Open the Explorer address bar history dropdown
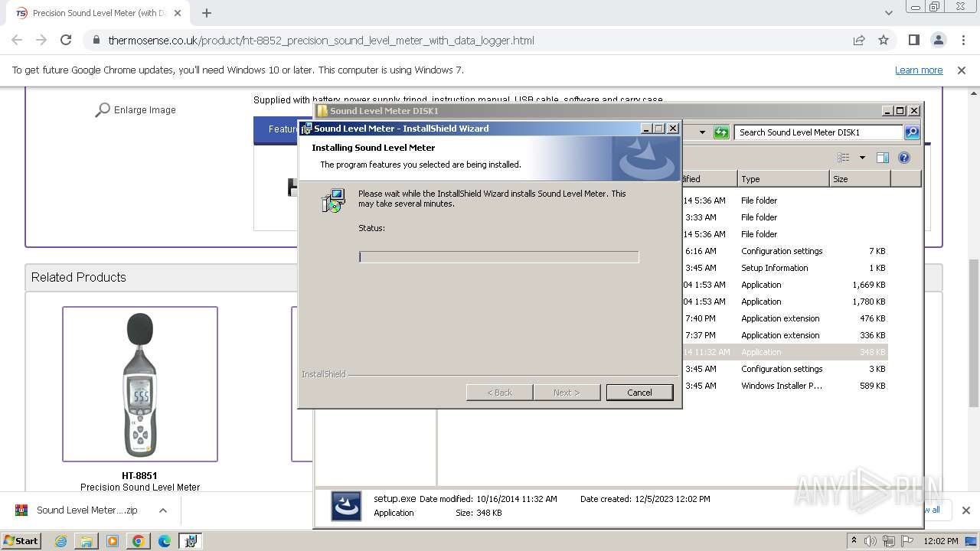The width and height of the screenshot is (980, 551). click(x=702, y=132)
